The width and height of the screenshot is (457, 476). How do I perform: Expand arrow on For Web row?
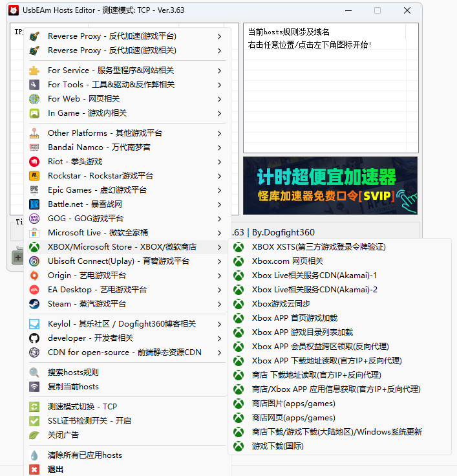pos(219,99)
